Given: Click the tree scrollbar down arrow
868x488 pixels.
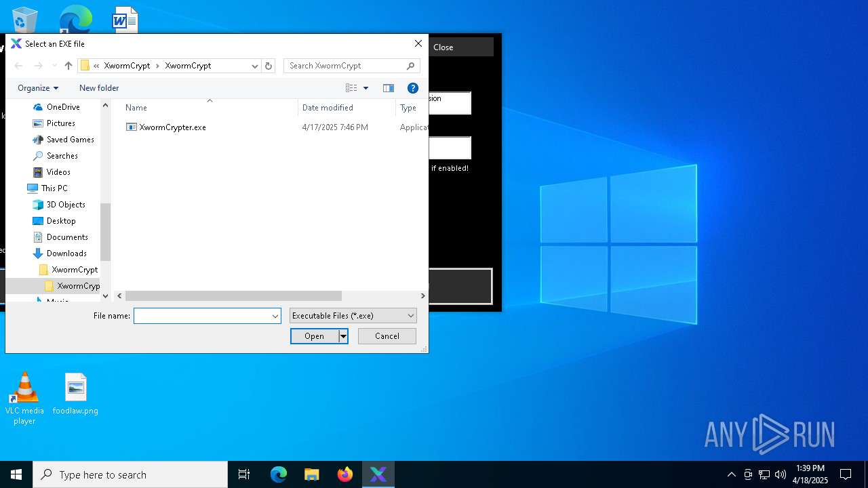Looking at the screenshot, I should click(105, 296).
